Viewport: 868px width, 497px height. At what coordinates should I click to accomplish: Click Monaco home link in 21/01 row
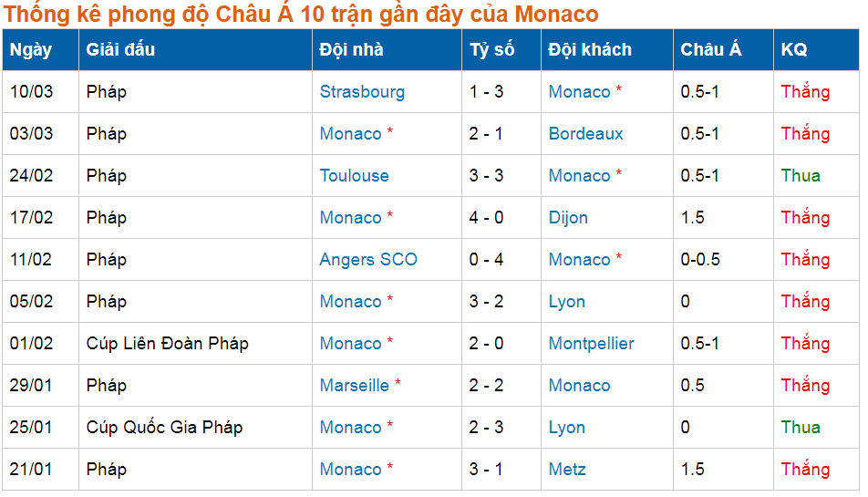coord(350,470)
